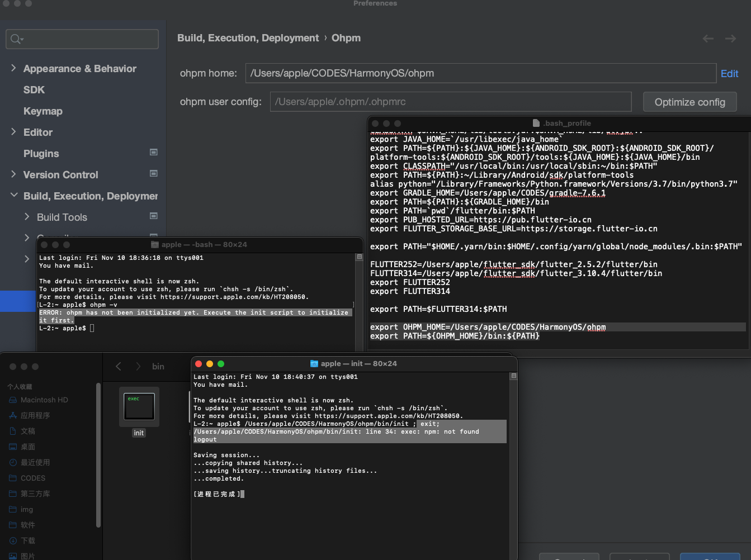Click the scroll marker icon in the bash terminal
Screen dimensions: 751x560
point(360,257)
